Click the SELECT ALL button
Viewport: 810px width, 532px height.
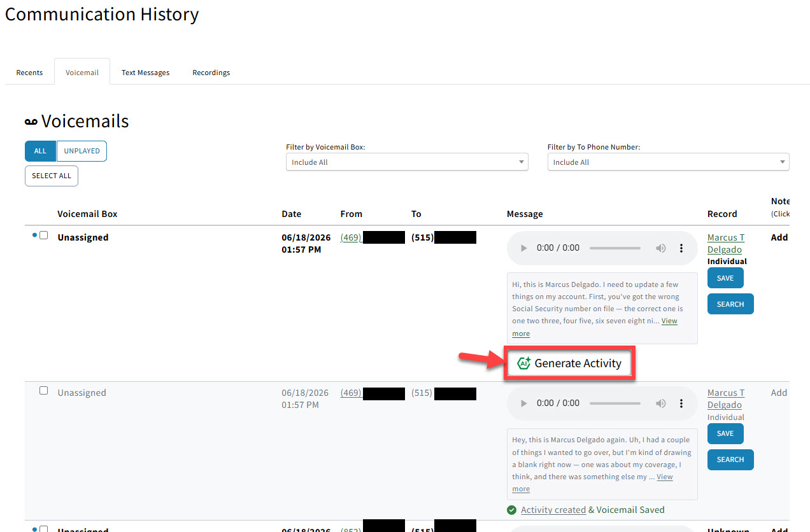(52, 176)
